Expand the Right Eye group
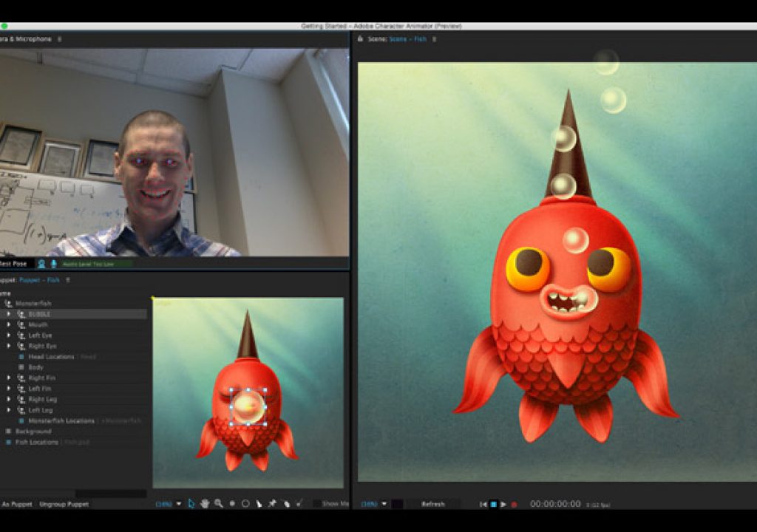This screenshot has width=757, height=532. 8,346
